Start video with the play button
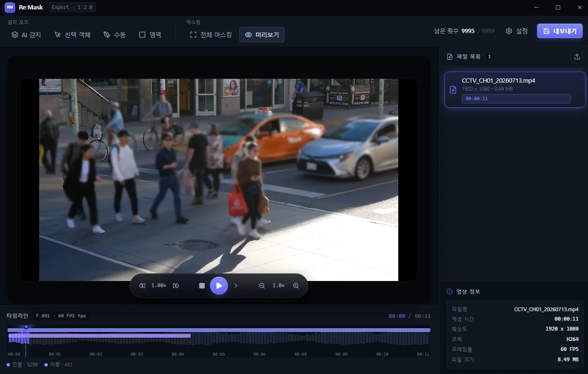 (219, 286)
